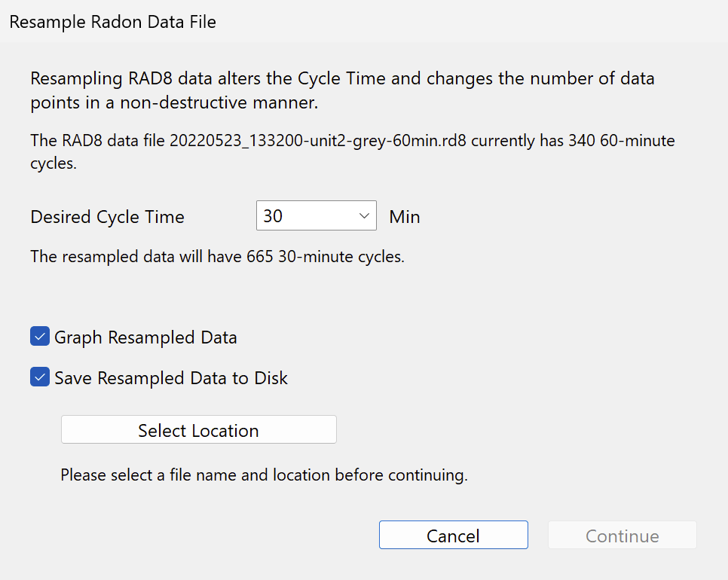This screenshot has height=580, width=728.
Task: Uncheck the Graph Resampled Data checkbox
Action: [x=40, y=337]
